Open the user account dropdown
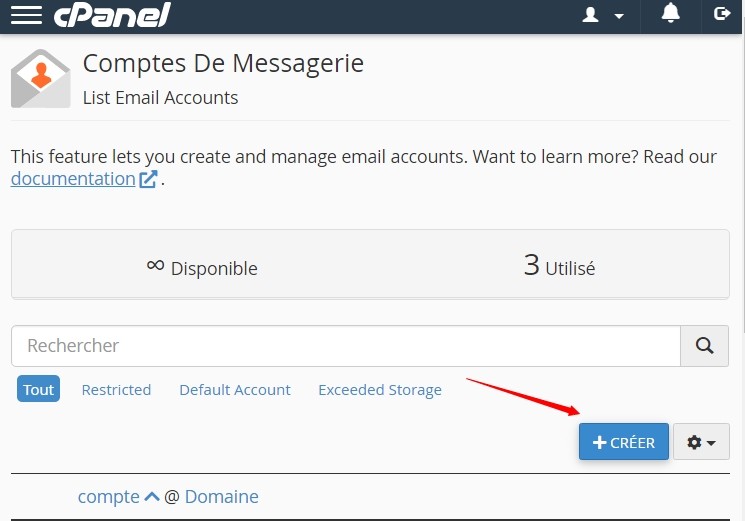 click(603, 15)
